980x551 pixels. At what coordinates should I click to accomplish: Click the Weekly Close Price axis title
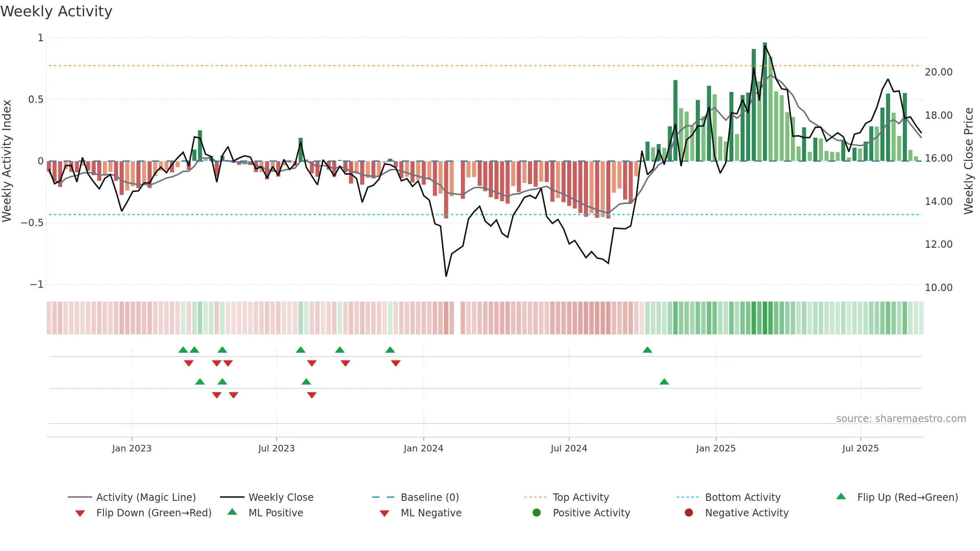(969, 161)
